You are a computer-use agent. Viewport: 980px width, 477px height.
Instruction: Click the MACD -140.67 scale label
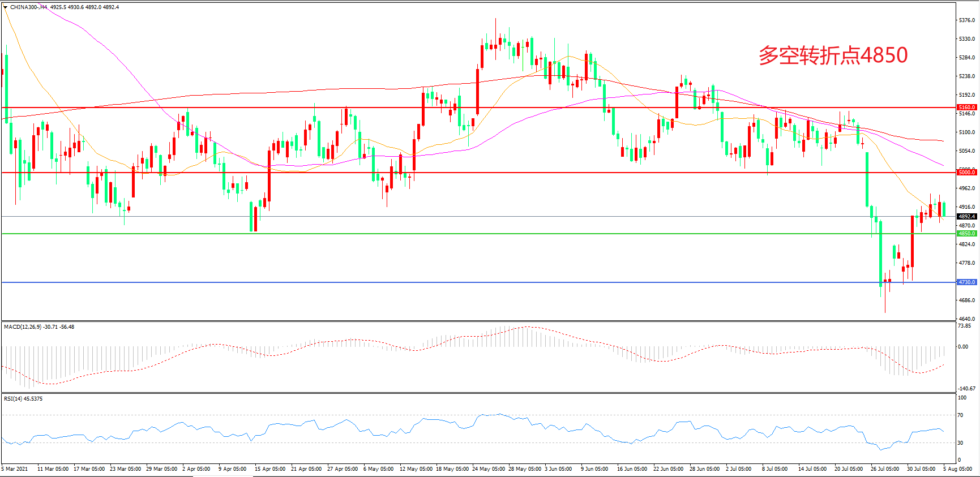[x=966, y=389]
